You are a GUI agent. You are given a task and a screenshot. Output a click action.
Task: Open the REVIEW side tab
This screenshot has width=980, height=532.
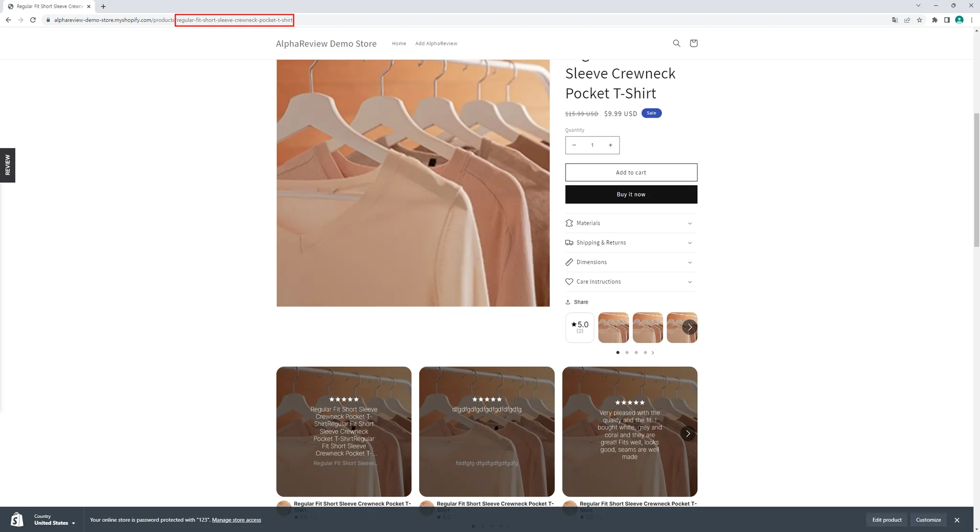[x=8, y=165]
